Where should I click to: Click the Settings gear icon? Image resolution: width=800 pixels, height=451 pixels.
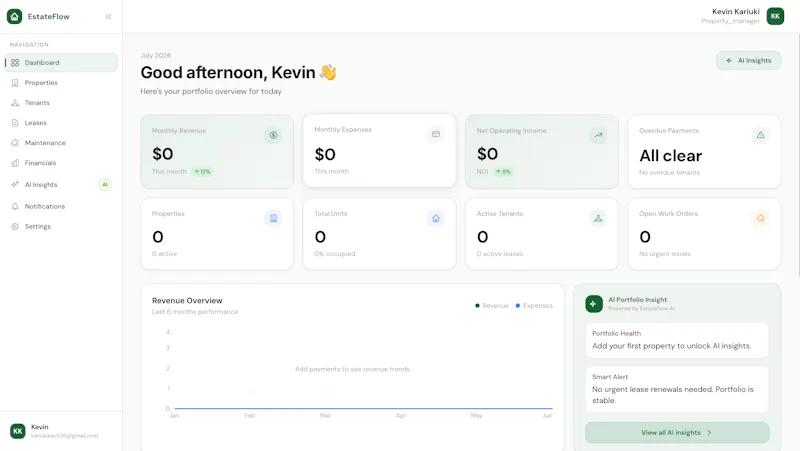click(15, 227)
